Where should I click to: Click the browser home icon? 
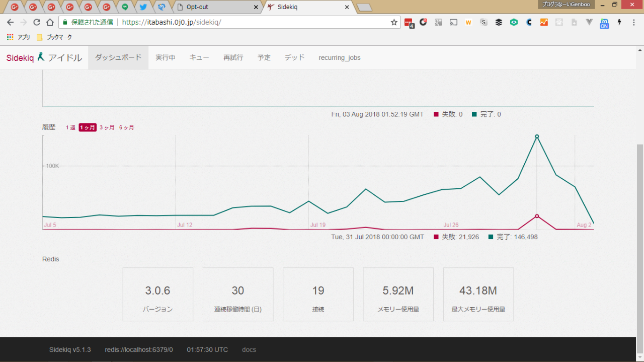(x=50, y=22)
